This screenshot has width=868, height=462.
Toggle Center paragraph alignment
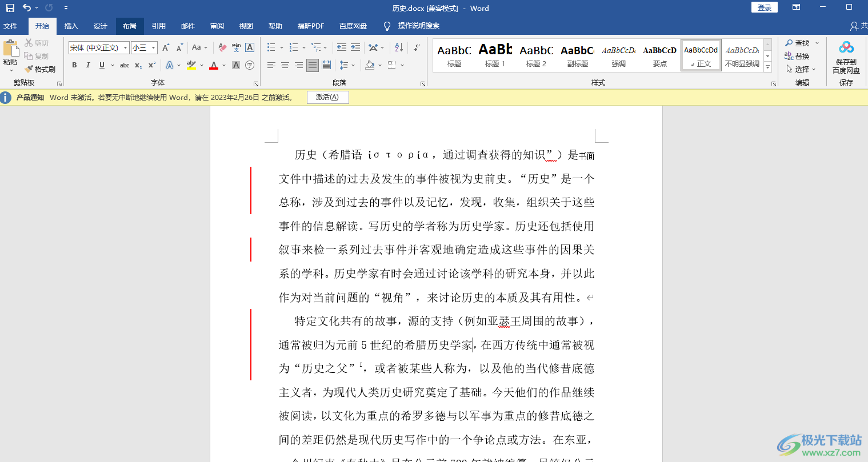[x=285, y=65]
